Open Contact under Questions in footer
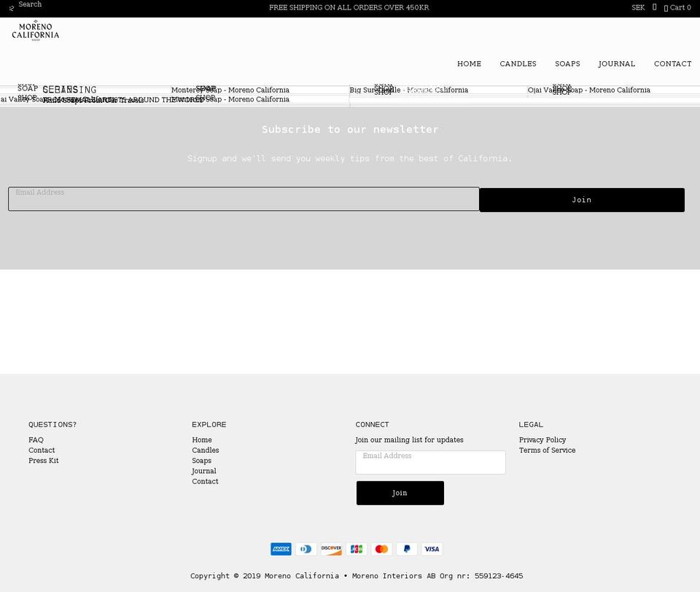The height and width of the screenshot is (592, 700). 42,450
